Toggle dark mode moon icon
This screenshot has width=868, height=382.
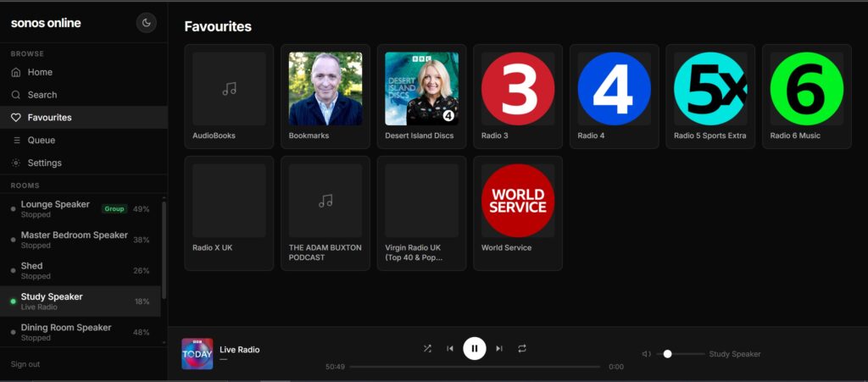[146, 23]
